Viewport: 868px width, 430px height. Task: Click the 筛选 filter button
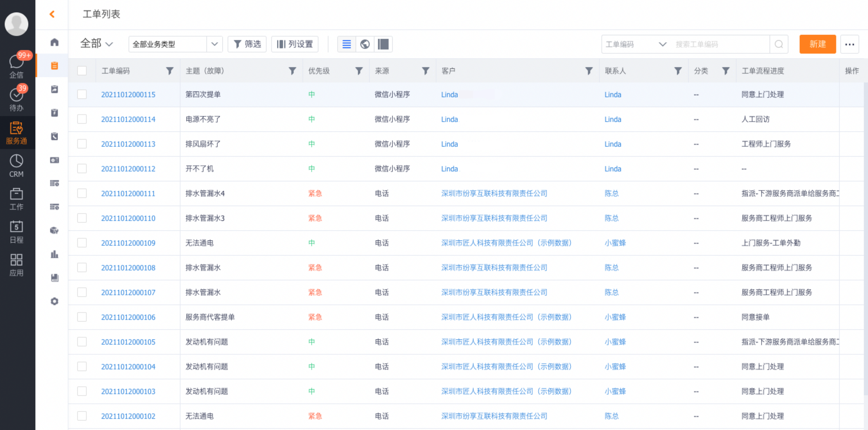point(247,44)
